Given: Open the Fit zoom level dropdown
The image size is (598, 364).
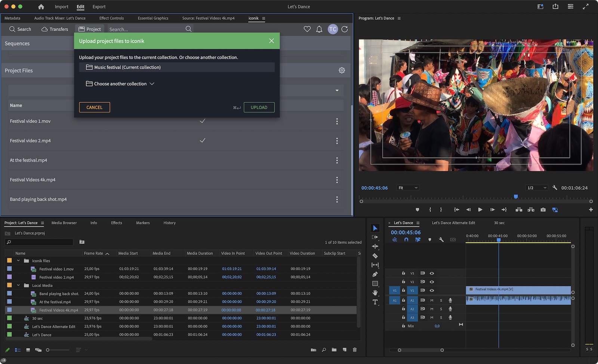Looking at the screenshot, I should coord(408,188).
